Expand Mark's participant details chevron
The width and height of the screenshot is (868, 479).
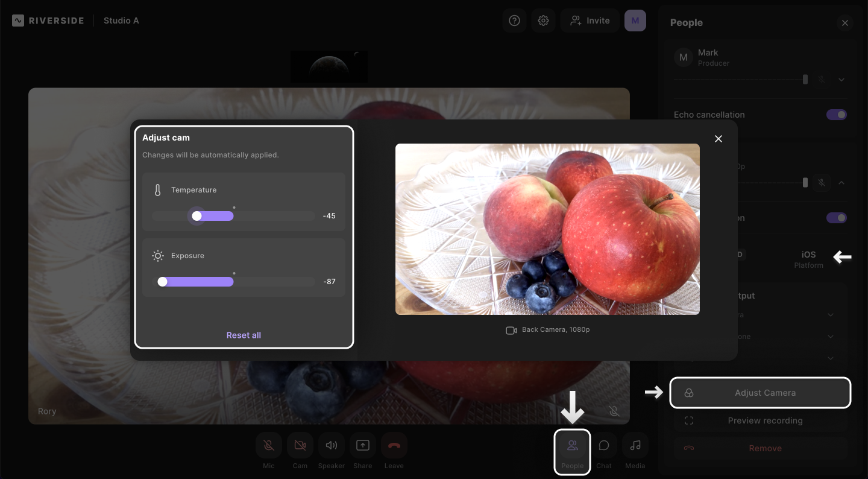coord(841,80)
